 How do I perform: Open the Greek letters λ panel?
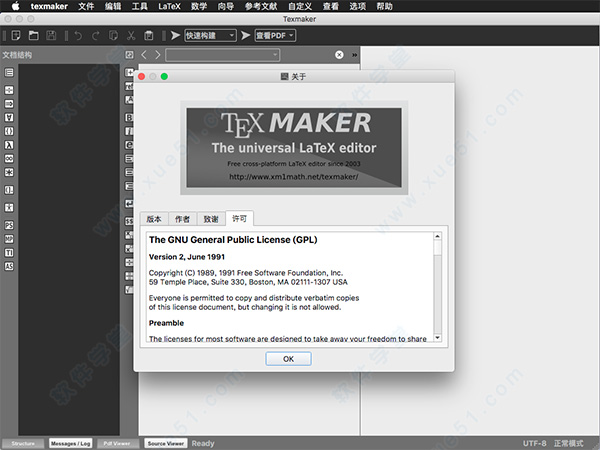pos(9,145)
